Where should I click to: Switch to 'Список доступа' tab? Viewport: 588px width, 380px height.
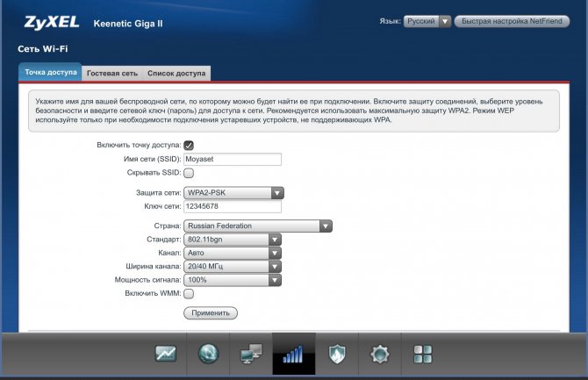pos(176,73)
